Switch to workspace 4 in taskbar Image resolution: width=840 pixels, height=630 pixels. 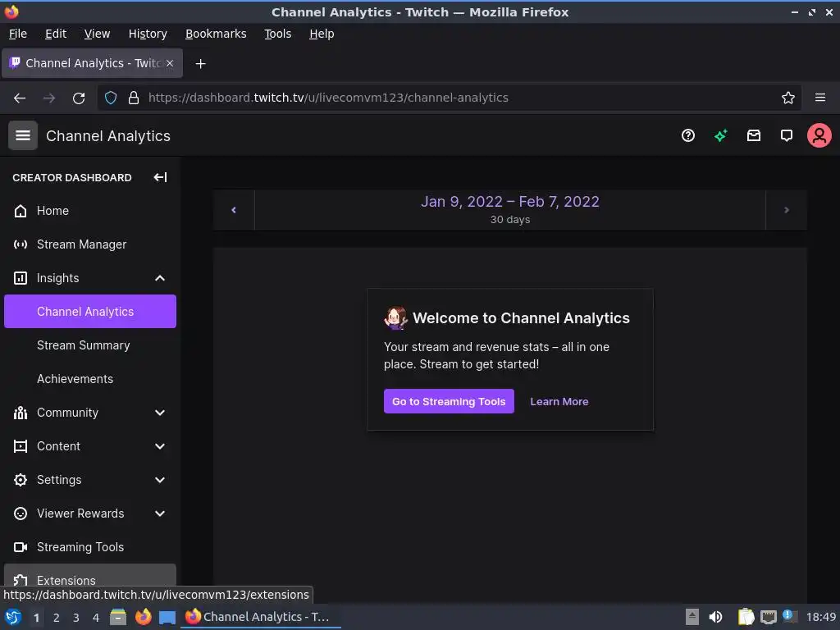96,618
